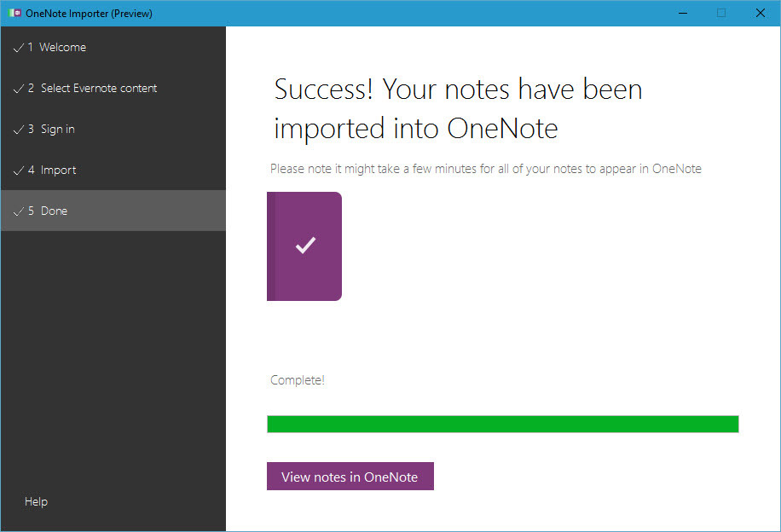Click the View notes in OneNote button

[x=350, y=476]
